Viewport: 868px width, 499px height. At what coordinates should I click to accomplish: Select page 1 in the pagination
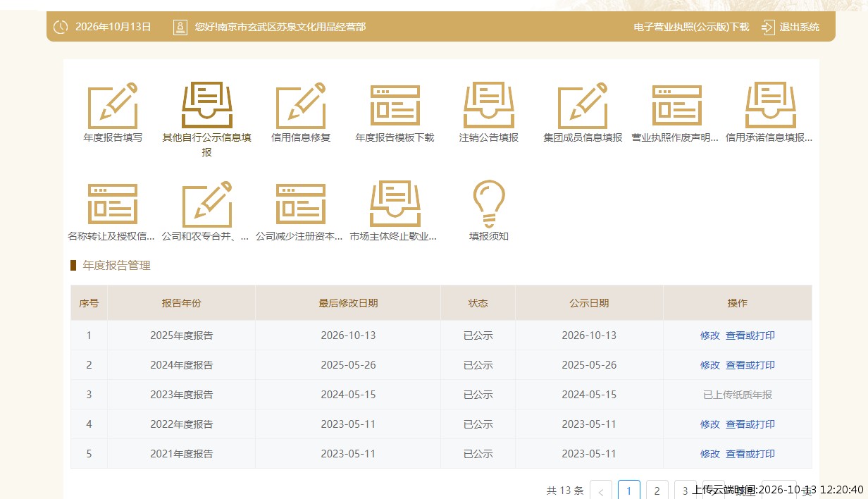point(629,491)
